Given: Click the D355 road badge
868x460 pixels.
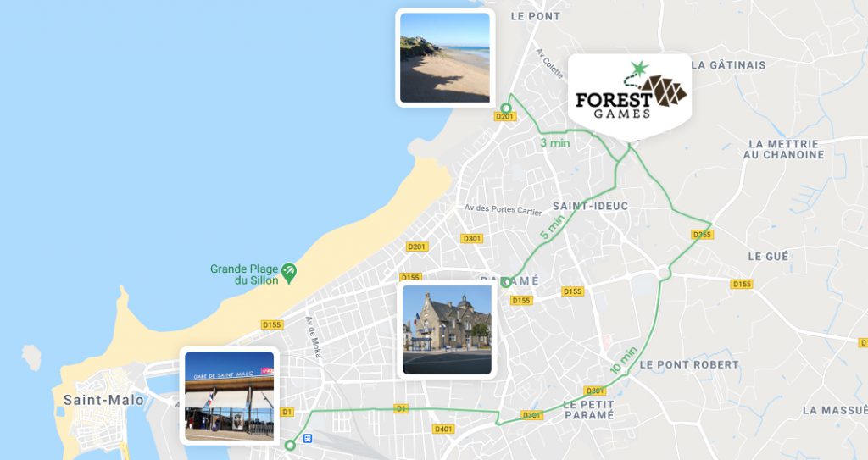Looking at the screenshot, I should pyautogui.click(x=702, y=235).
